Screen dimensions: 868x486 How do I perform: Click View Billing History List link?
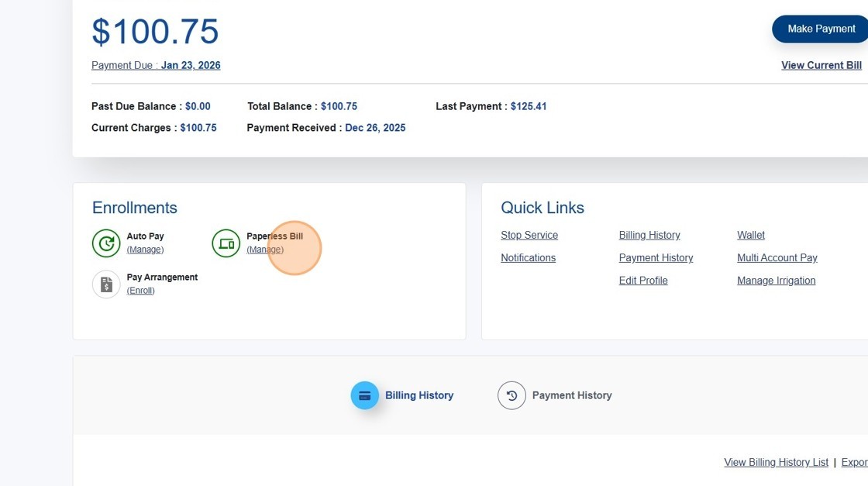(776, 463)
